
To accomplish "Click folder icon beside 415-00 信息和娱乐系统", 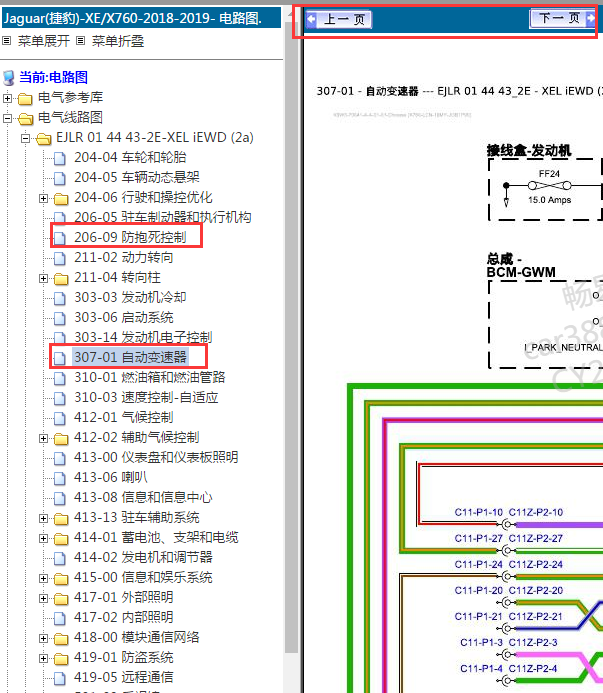I will [x=61, y=579].
